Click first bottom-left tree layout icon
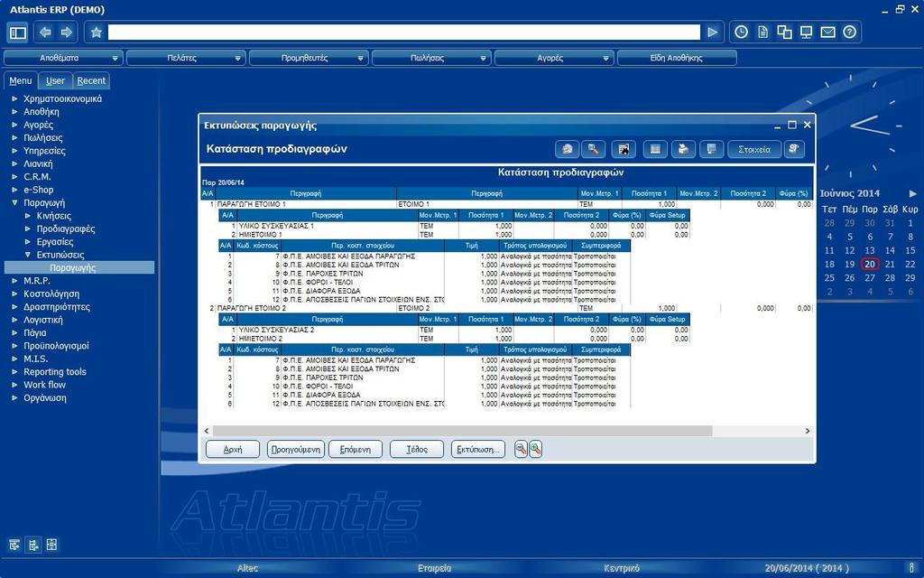This screenshot has height=578, width=924. coord(14,545)
